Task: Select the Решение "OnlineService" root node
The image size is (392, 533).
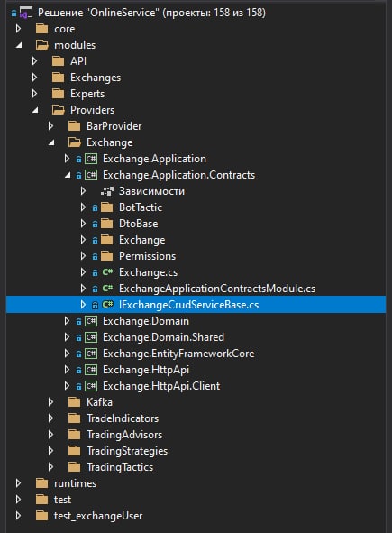Action: pos(151,13)
